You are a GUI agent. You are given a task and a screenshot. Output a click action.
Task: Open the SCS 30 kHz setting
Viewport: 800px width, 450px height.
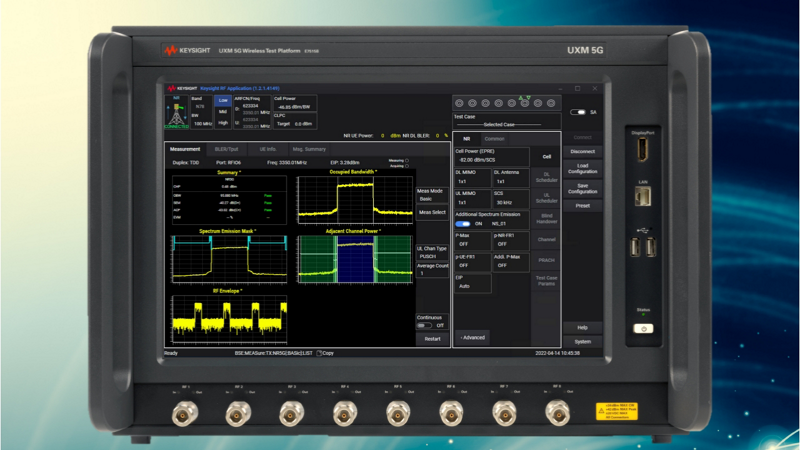click(x=511, y=198)
